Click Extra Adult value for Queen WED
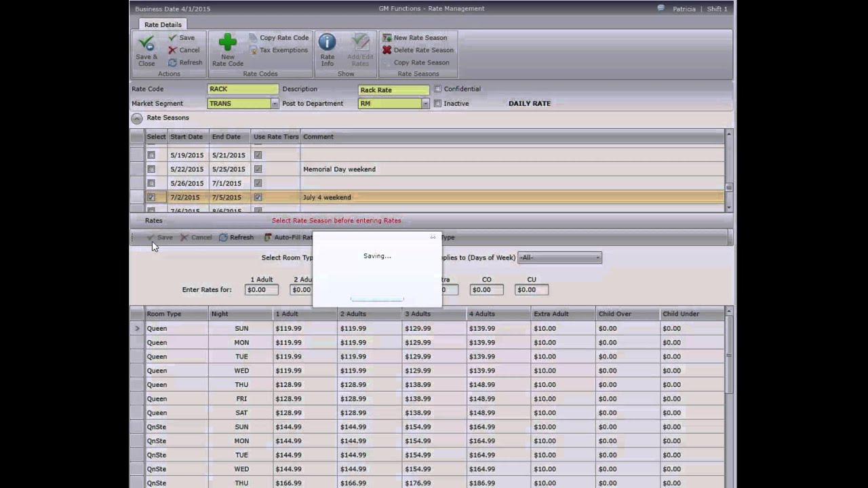The height and width of the screenshot is (488, 868). pyautogui.click(x=563, y=371)
